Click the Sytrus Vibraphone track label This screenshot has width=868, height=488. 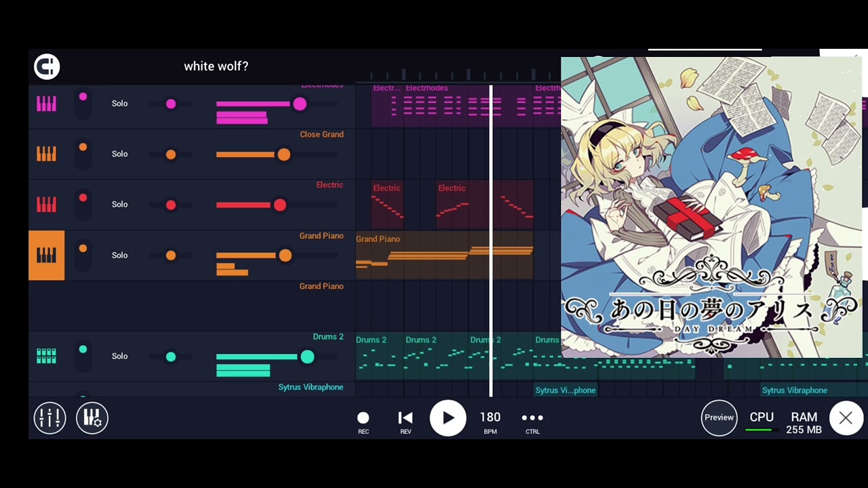pos(311,387)
